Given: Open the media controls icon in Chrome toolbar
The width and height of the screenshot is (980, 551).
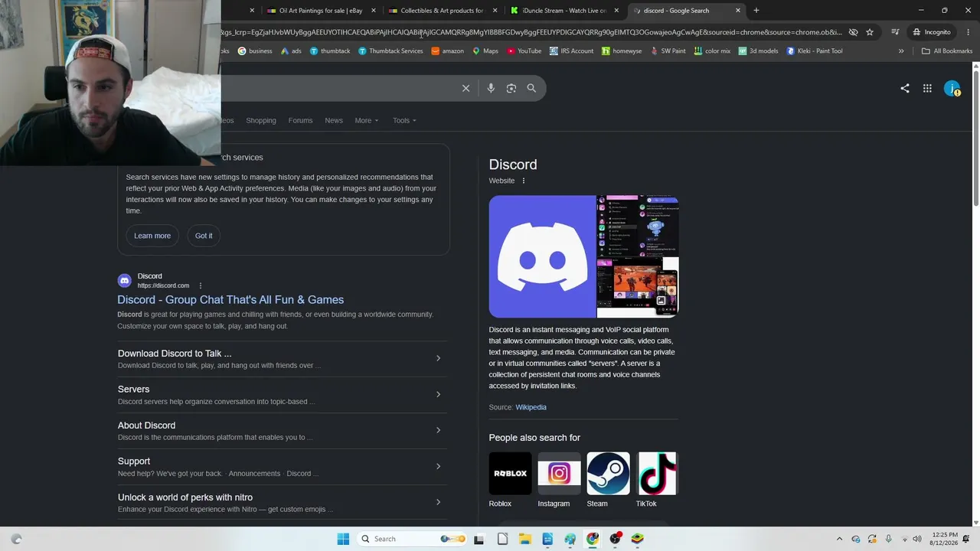Looking at the screenshot, I should pos(895,32).
